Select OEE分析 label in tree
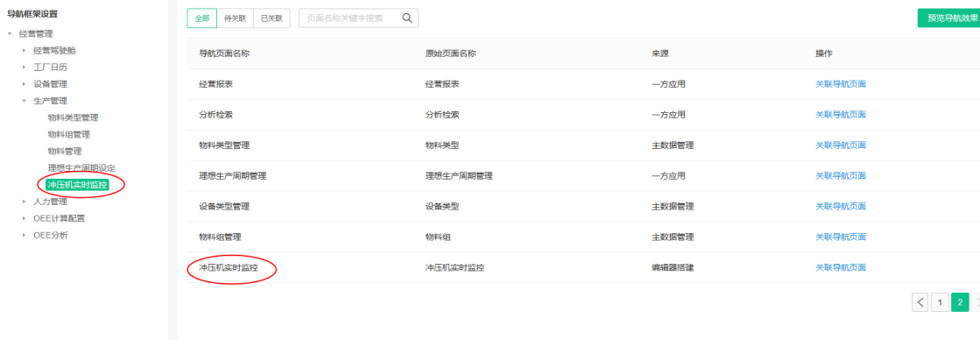This screenshot has width=980, height=340. (x=51, y=236)
